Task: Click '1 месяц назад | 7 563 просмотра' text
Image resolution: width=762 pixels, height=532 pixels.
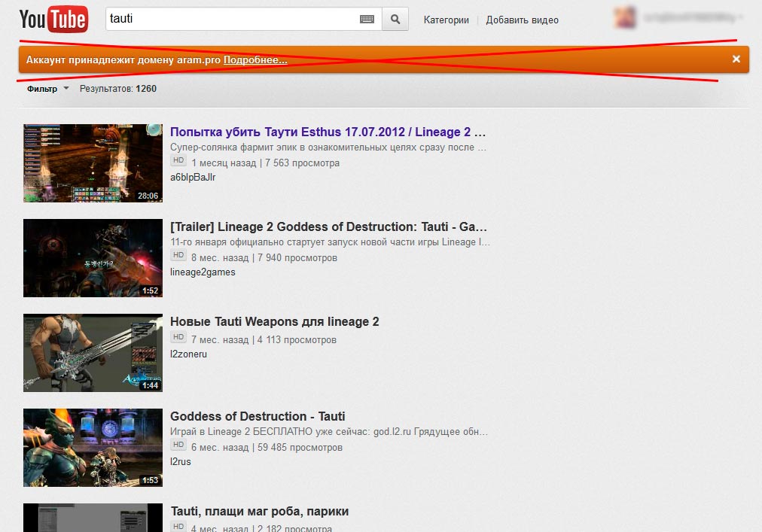Action: point(265,163)
